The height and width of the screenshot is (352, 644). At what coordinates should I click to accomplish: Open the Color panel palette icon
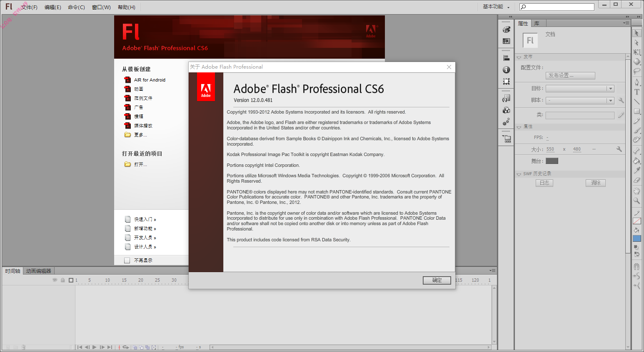point(506,30)
